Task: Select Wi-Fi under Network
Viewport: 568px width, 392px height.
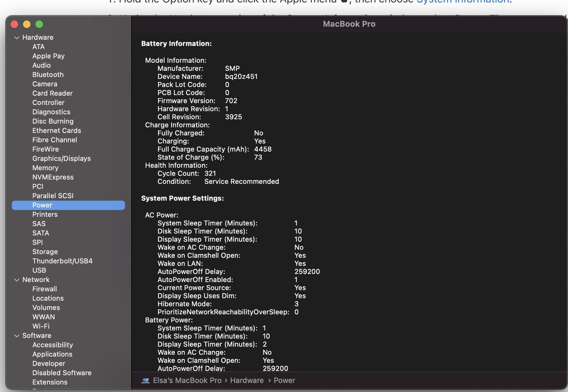Action: (x=41, y=326)
